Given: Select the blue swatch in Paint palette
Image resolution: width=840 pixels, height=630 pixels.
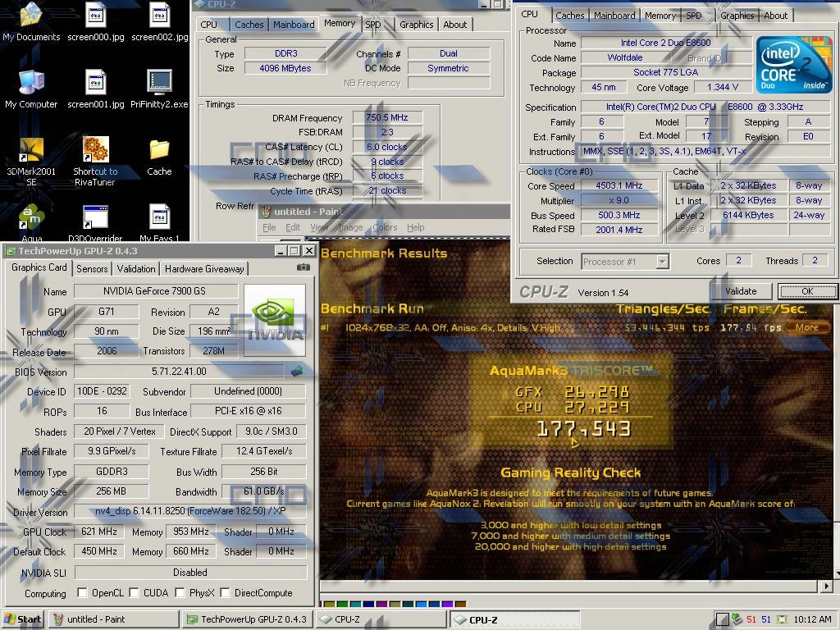Looking at the screenshot, I should (x=422, y=604).
